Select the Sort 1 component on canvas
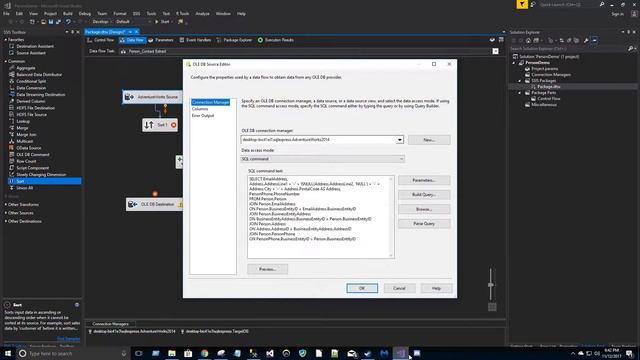 tap(160, 125)
